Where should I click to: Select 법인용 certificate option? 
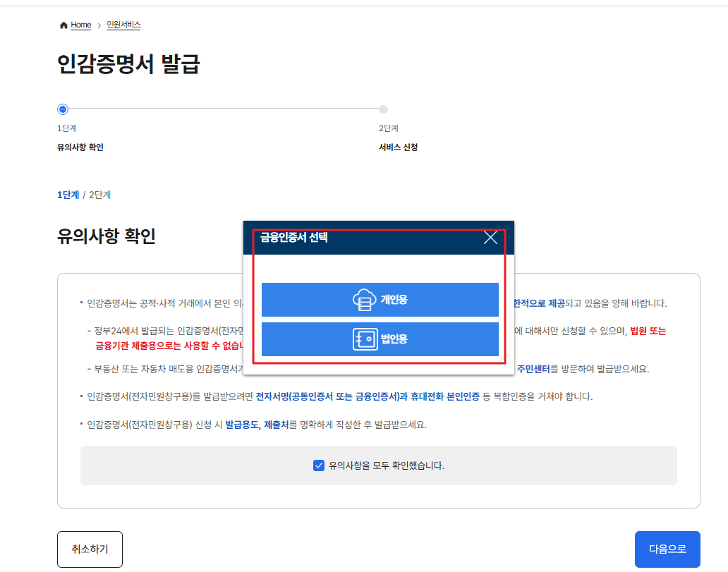tap(380, 339)
